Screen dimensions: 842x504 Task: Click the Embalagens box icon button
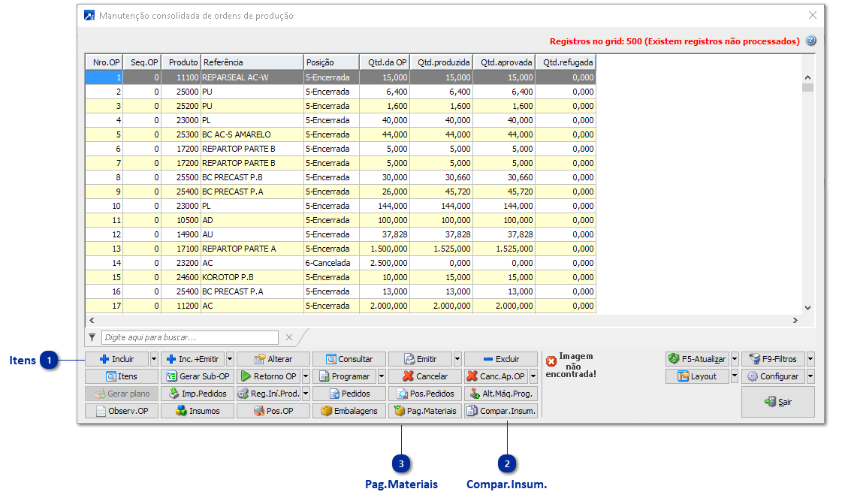349,411
